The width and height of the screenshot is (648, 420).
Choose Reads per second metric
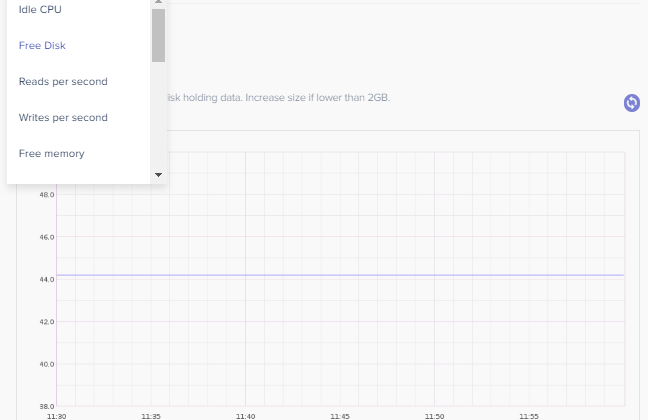coord(79,81)
